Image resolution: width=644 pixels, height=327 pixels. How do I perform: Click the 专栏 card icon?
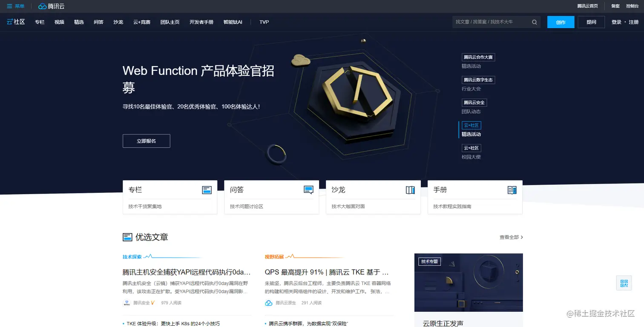pos(207,190)
